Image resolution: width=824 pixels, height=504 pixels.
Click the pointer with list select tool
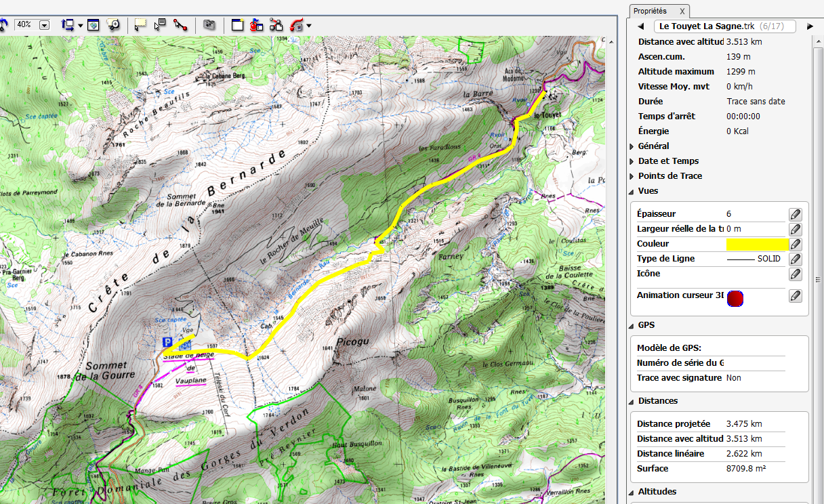(x=160, y=25)
